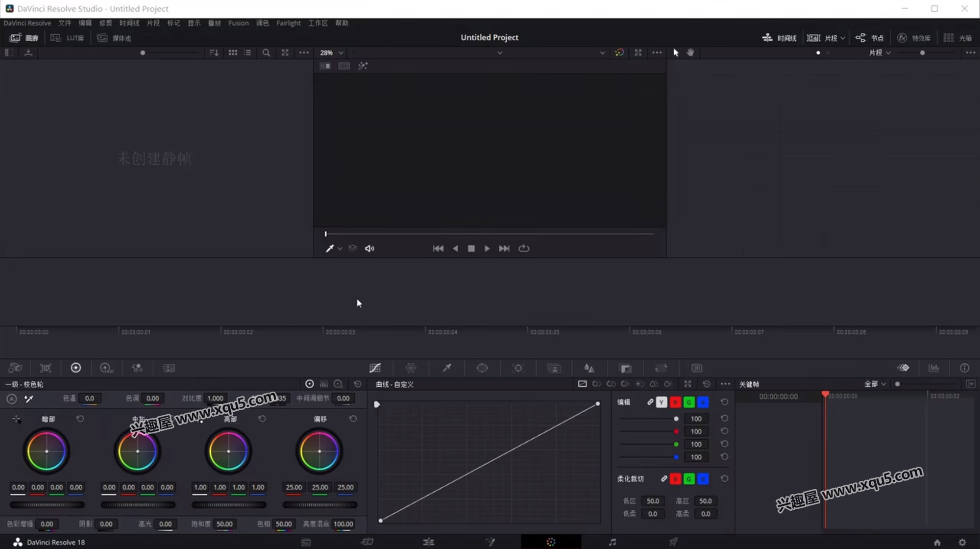980x549 pixels.
Task: Open the 光箱 view
Action: click(957, 38)
